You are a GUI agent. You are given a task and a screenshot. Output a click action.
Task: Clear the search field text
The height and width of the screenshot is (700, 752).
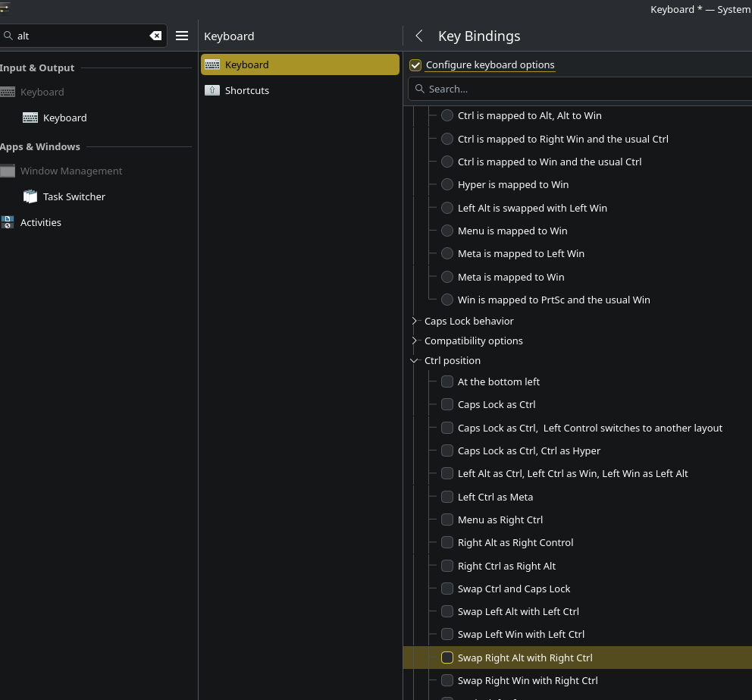point(155,36)
